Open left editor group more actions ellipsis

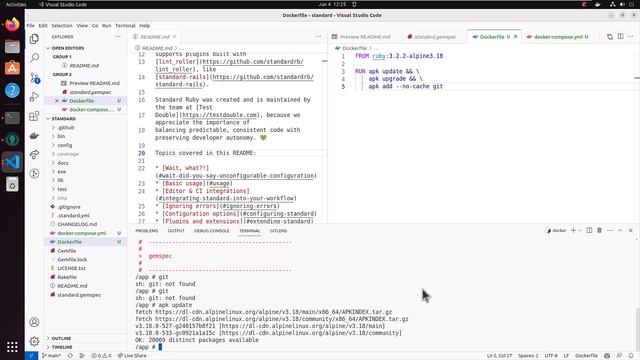(x=318, y=37)
